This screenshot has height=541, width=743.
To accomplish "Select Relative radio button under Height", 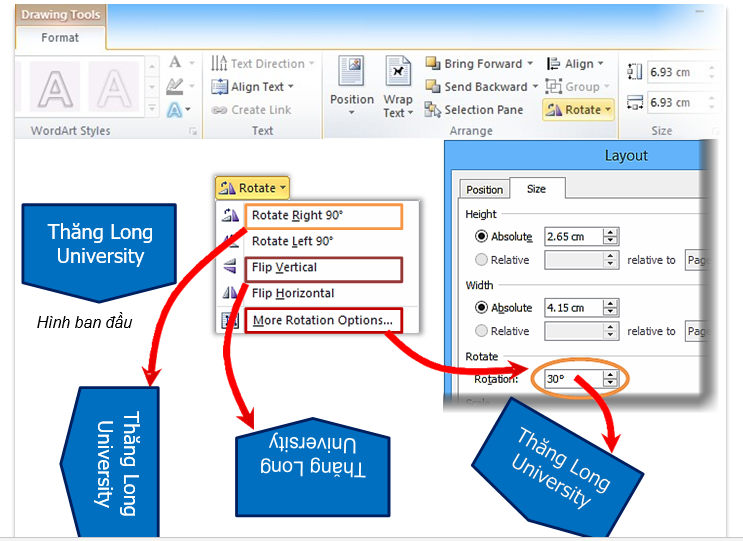I will click(x=481, y=260).
